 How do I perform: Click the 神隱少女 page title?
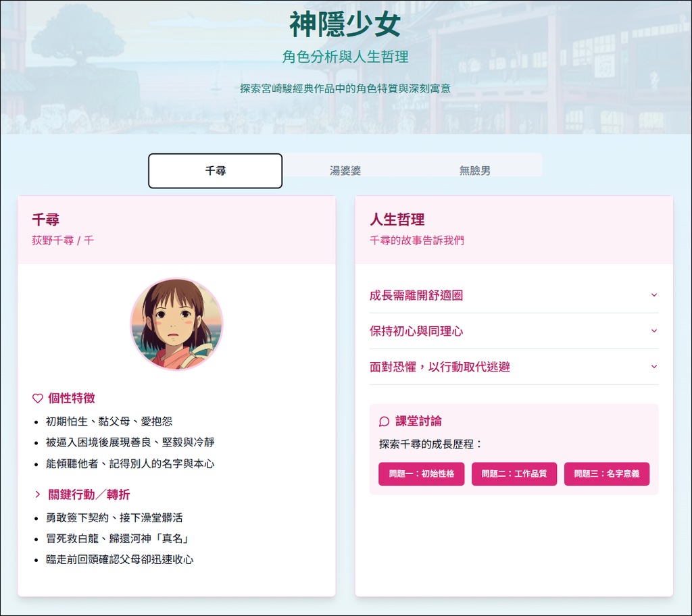point(345,25)
